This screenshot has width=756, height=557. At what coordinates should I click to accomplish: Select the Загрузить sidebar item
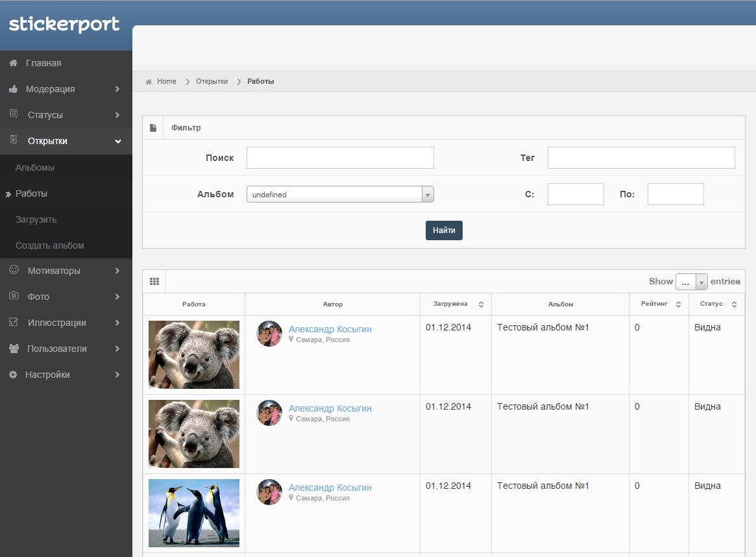coord(36,219)
